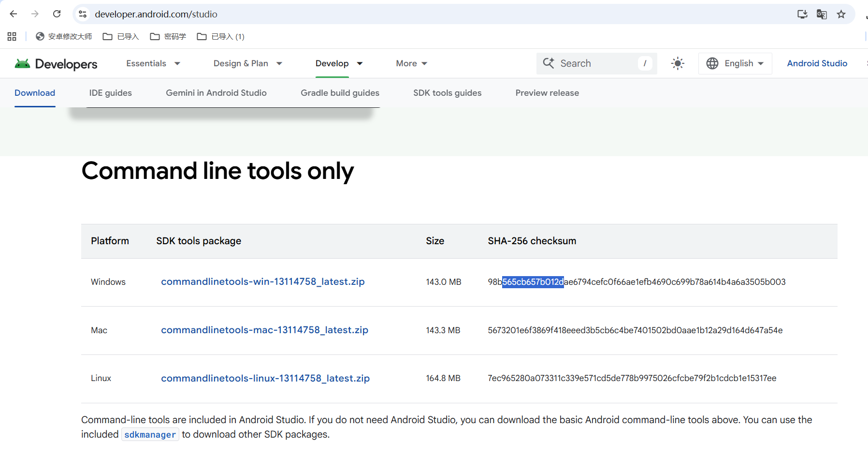Click the Platform column header
868x456 pixels.
point(110,241)
